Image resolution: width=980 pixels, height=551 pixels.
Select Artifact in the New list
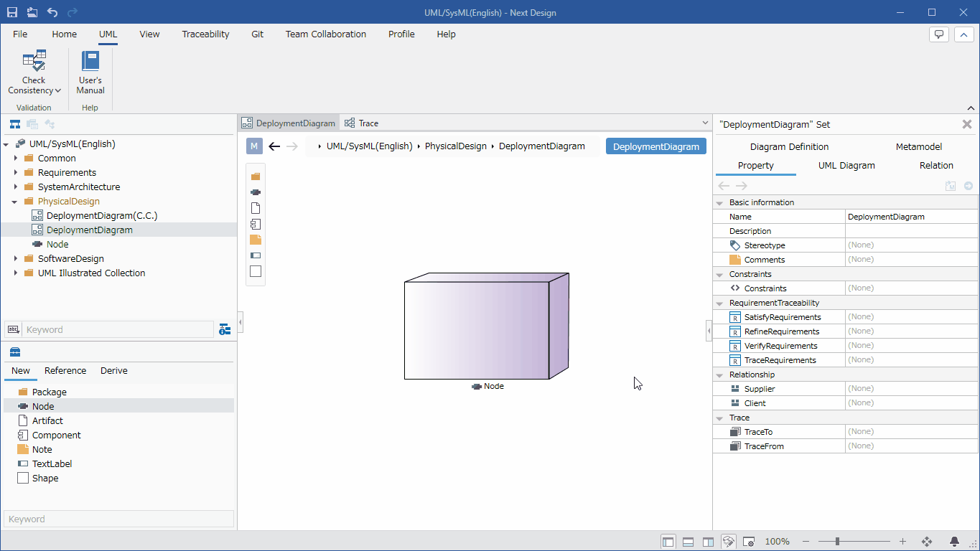(x=47, y=421)
